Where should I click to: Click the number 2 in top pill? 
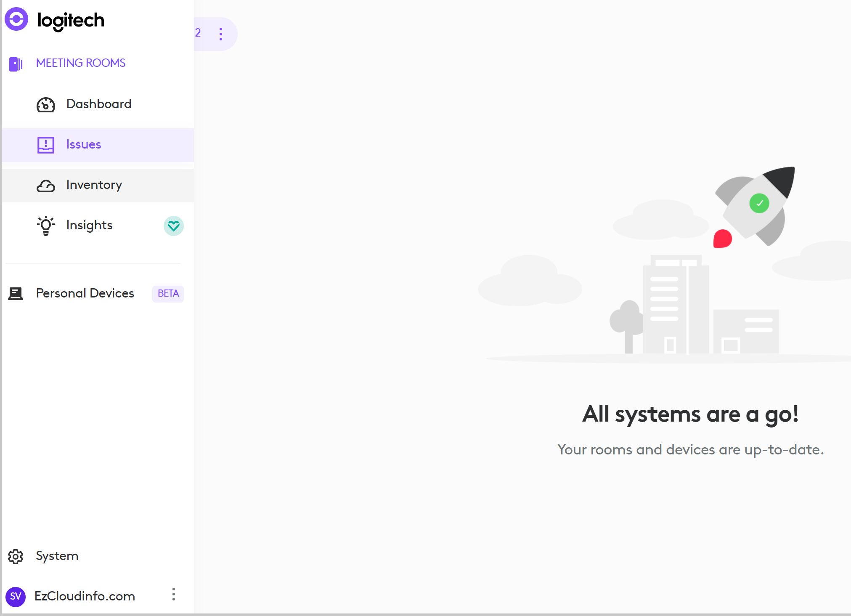[x=198, y=33]
